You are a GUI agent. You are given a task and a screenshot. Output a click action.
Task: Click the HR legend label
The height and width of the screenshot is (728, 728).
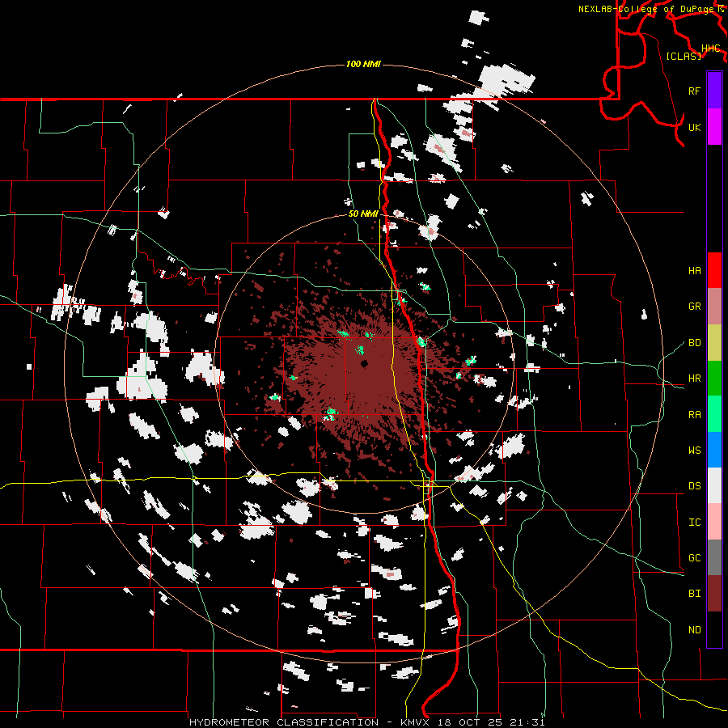pyautogui.click(x=694, y=379)
